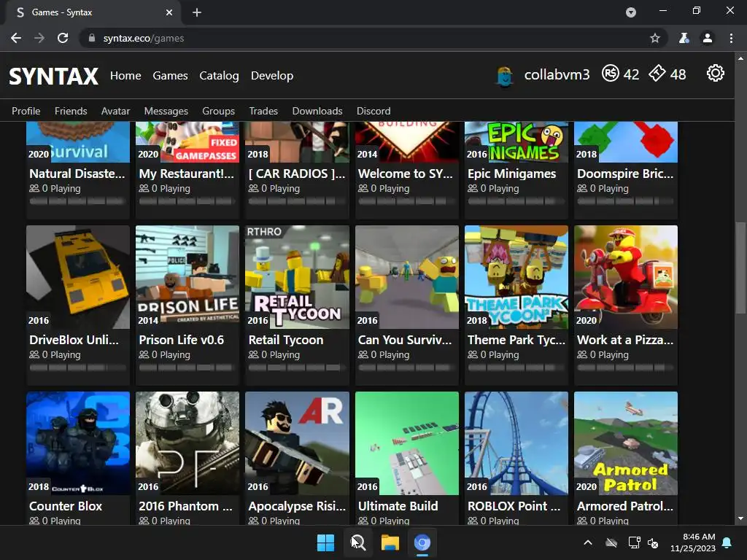The image size is (747, 560).
Task: Open the settings gear icon
Action: [715, 74]
